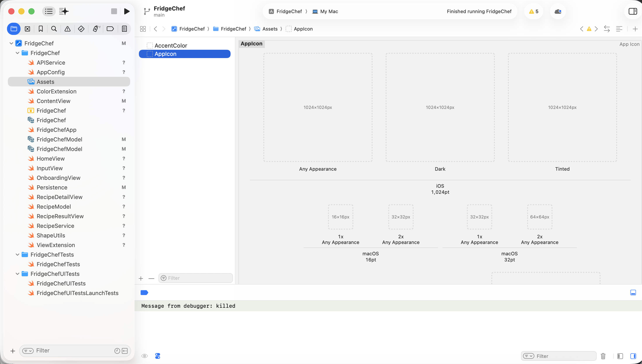The width and height of the screenshot is (642, 364).
Task: Click the 5 warnings indicator
Action: 533,11
